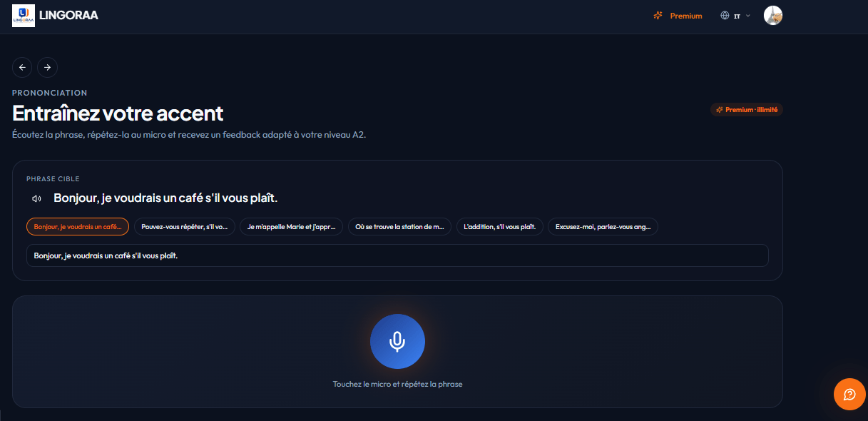Click the custom phrase text field
This screenshot has height=421, width=868.
(x=397, y=255)
